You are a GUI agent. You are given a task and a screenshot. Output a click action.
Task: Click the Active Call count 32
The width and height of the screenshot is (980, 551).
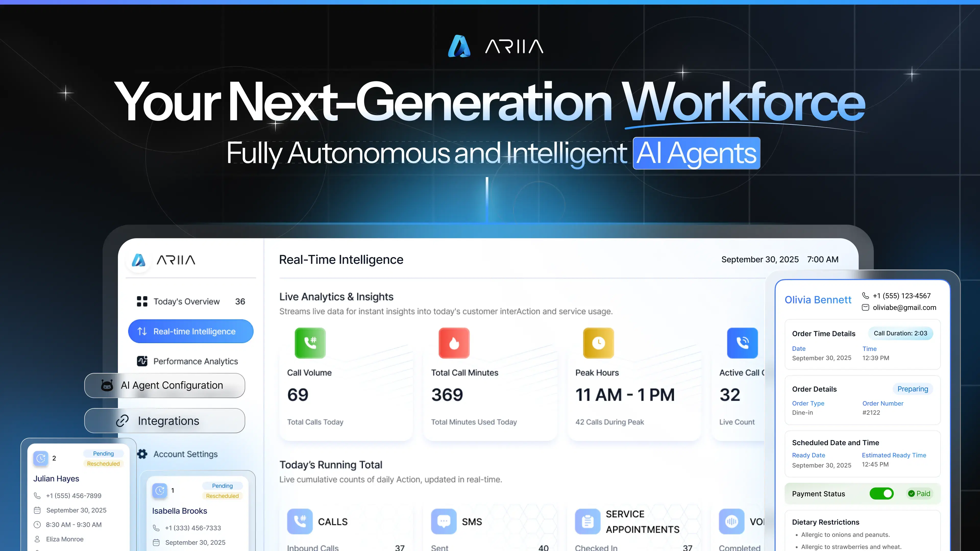730,395
